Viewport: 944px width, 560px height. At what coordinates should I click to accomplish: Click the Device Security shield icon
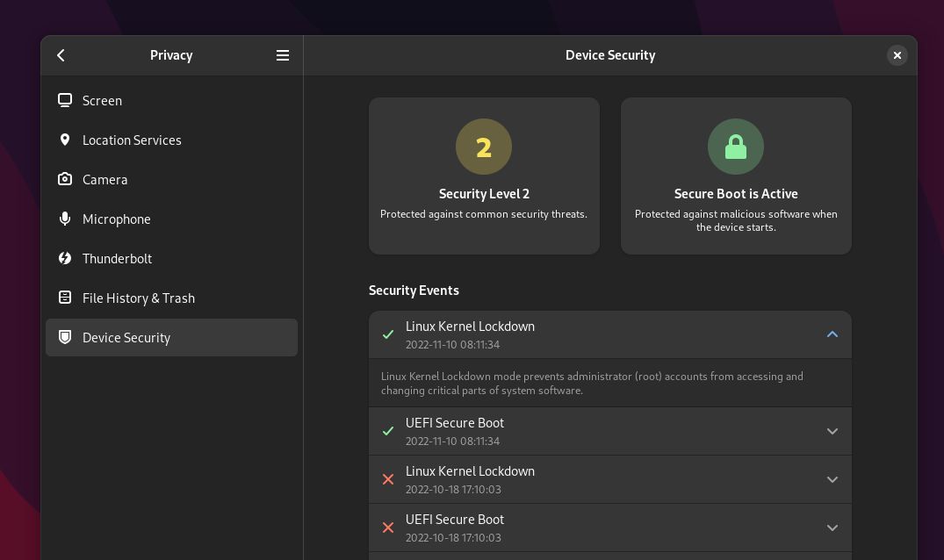click(x=65, y=337)
